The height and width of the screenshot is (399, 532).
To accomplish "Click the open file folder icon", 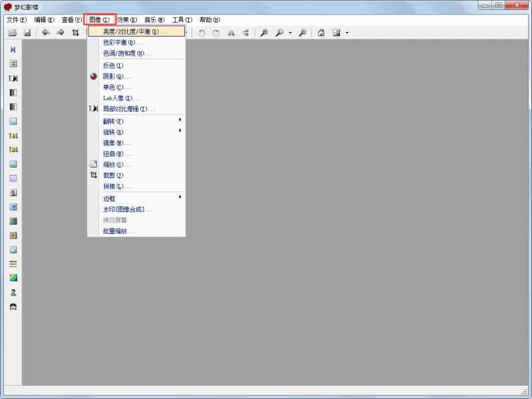I will [x=12, y=33].
